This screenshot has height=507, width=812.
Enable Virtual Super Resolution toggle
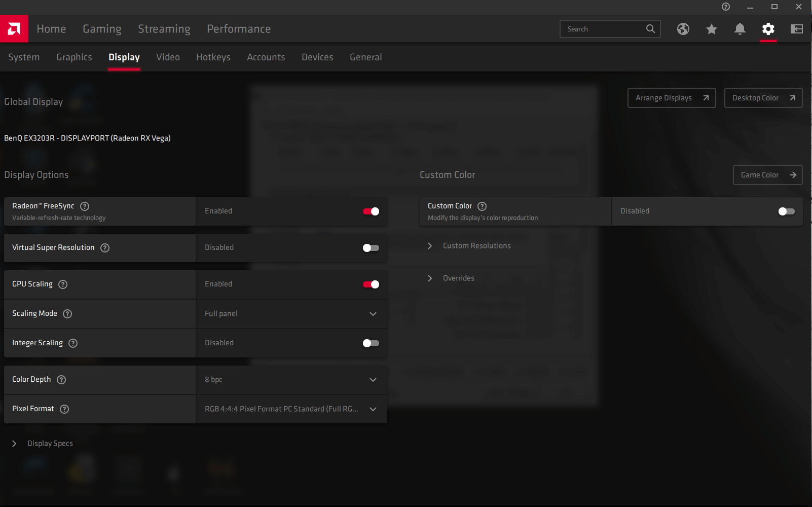coord(371,248)
